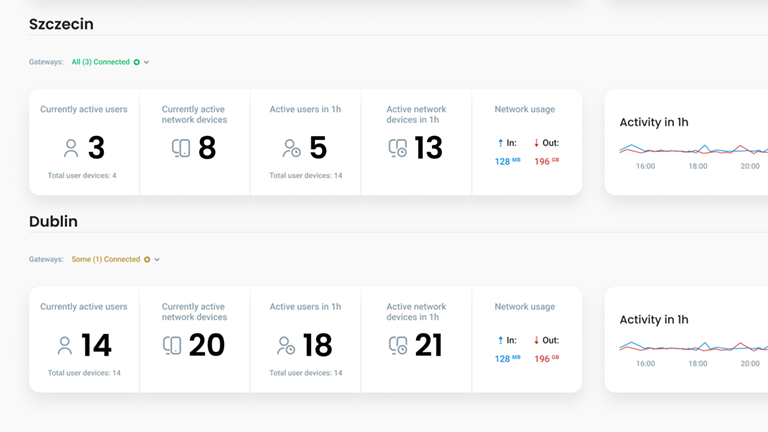Image resolution: width=768 pixels, height=432 pixels.
Task: Click Dublin network usage Out value 196 GB
Action: click(x=546, y=358)
